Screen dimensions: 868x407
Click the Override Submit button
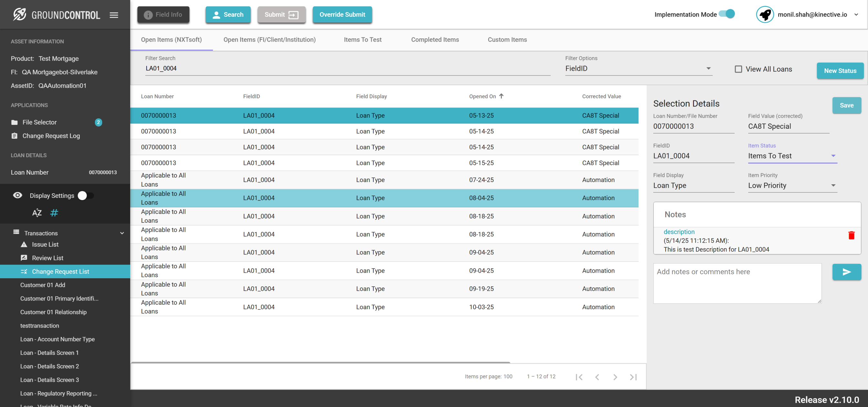(x=342, y=15)
